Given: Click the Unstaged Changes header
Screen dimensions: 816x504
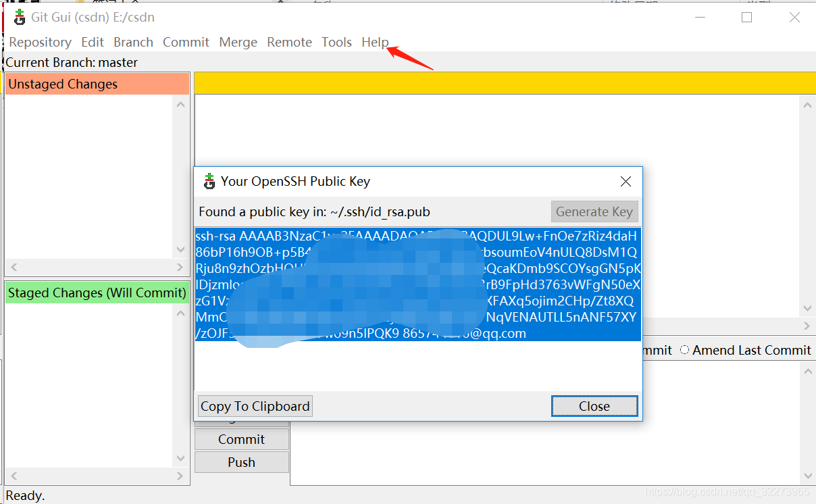Looking at the screenshot, I should (97, 84).
